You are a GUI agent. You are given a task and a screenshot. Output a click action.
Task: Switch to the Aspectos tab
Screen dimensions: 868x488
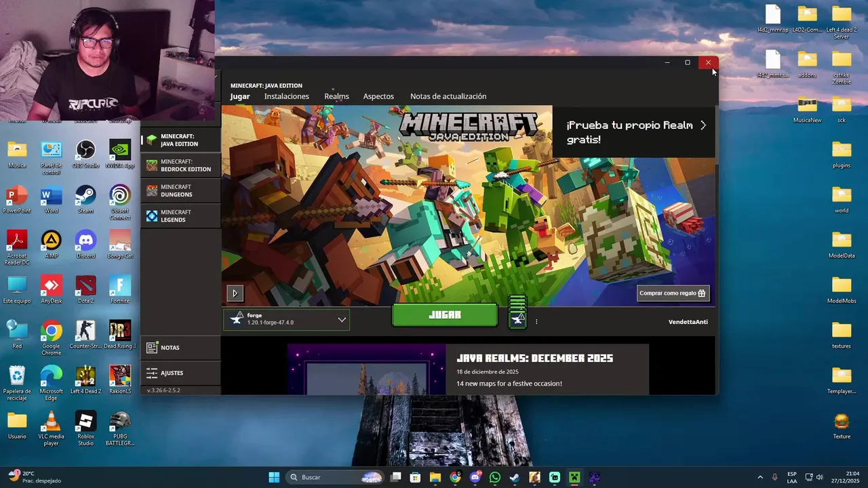(378, 96)
